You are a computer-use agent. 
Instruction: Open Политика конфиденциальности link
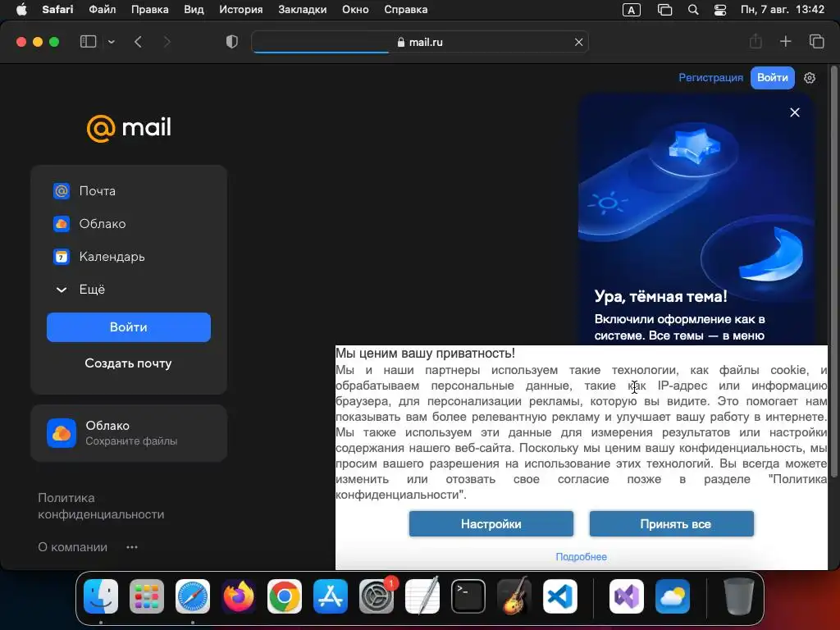101,505
